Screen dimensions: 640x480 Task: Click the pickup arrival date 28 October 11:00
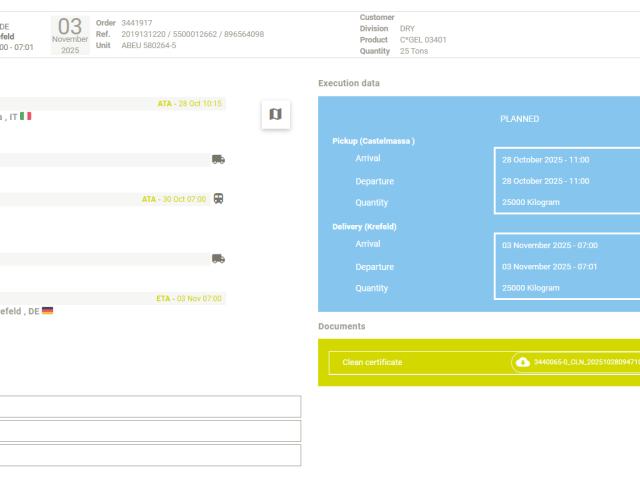coord(545,160)
